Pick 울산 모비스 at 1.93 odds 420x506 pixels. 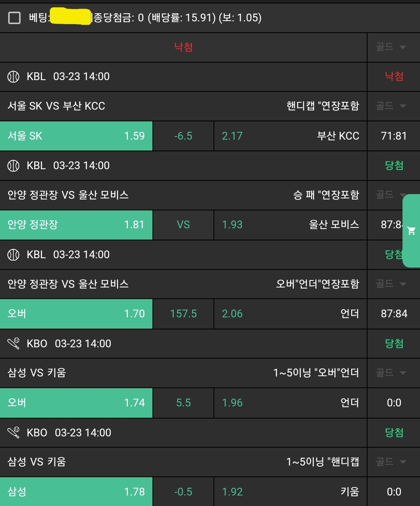pos(290,225)
